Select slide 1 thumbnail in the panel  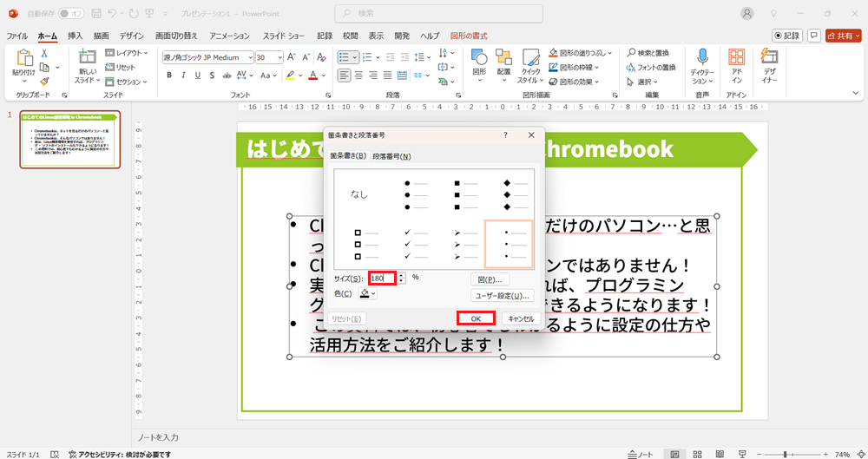69,139
